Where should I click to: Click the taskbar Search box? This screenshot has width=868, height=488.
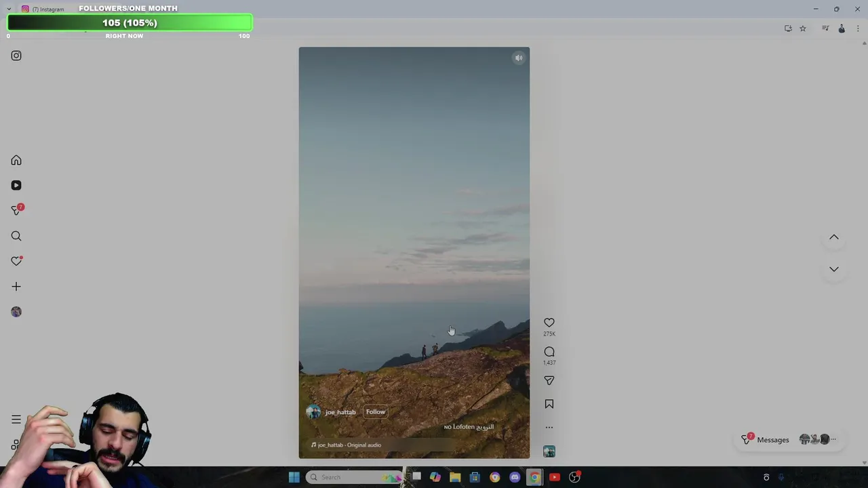pos(354,477)
